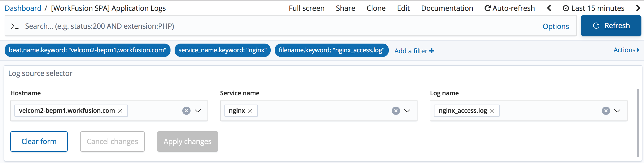
Task: Open the Dashboard breadcrumb link
Action: [x=23, y=8]
